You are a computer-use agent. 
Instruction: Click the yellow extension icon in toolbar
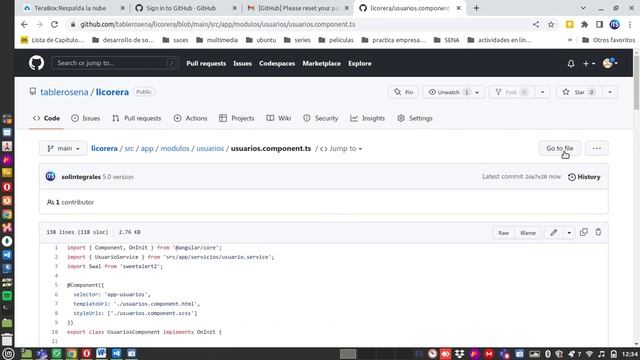[569, 24]
